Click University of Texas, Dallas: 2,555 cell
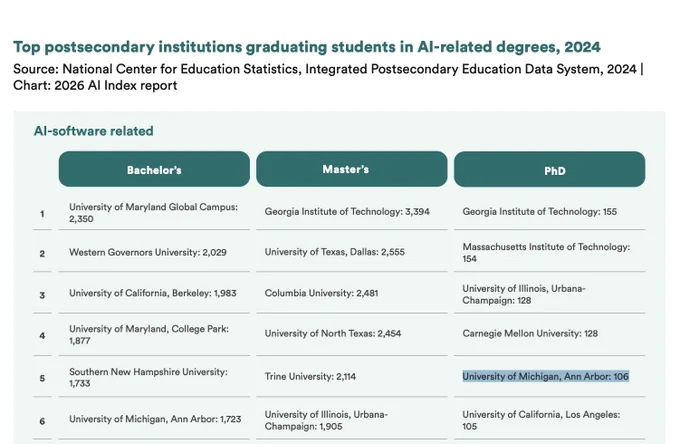This screenshot has height=444, width=680. pyautogui.click(x=334, y=252)
